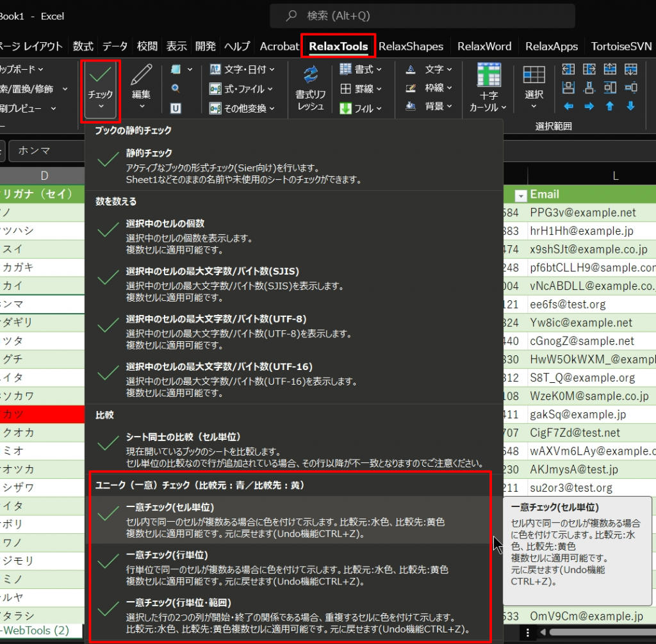This screenshot has height=644, width=656.
Task: Click the blue right arrow in 選択範囲
Action: click(x=589, y=106)
